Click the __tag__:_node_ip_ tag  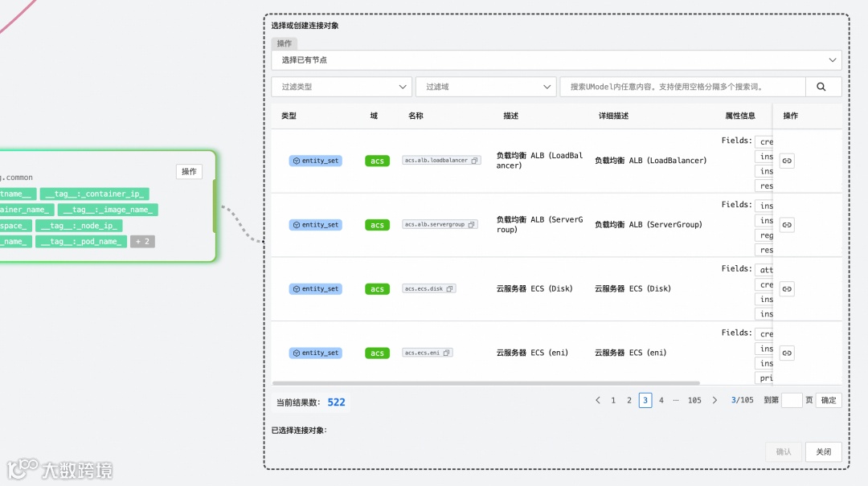tap(79, 226)
